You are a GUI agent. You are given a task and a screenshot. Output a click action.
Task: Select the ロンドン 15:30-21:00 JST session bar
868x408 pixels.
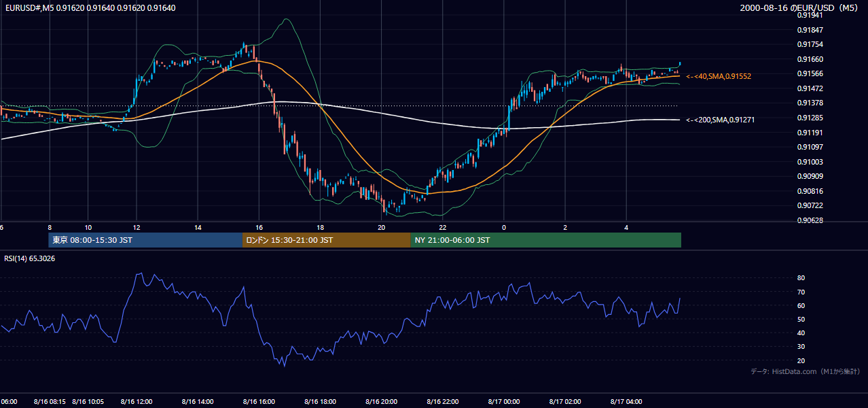point(327,240)
